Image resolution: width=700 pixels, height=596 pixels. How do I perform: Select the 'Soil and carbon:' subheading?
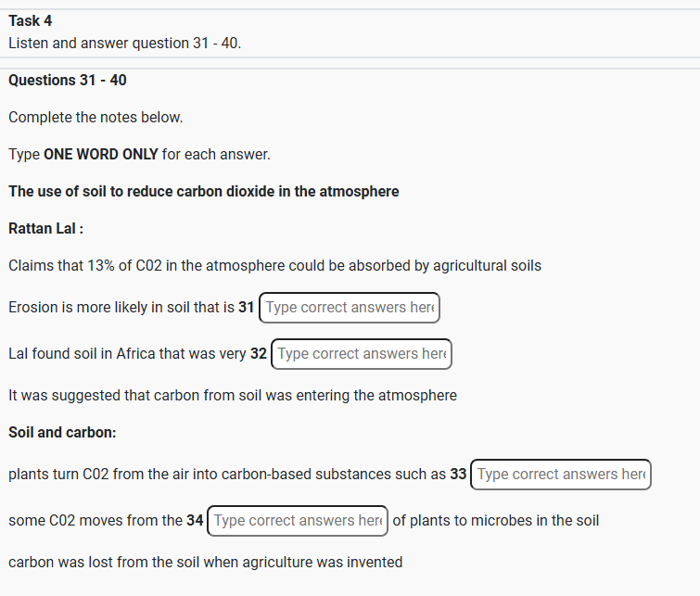(x=62, y=433)
